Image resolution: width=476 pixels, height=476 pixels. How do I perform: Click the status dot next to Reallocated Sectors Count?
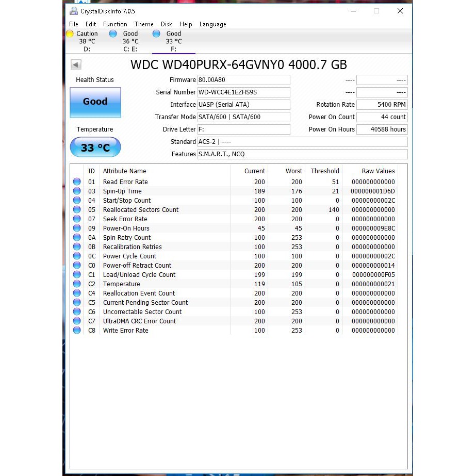point(76,209)
